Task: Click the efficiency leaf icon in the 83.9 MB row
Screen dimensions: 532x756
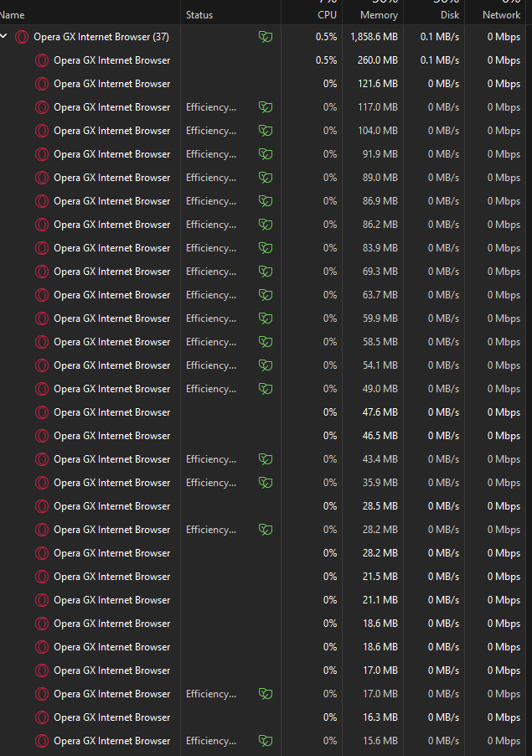Action: [266, 248]
